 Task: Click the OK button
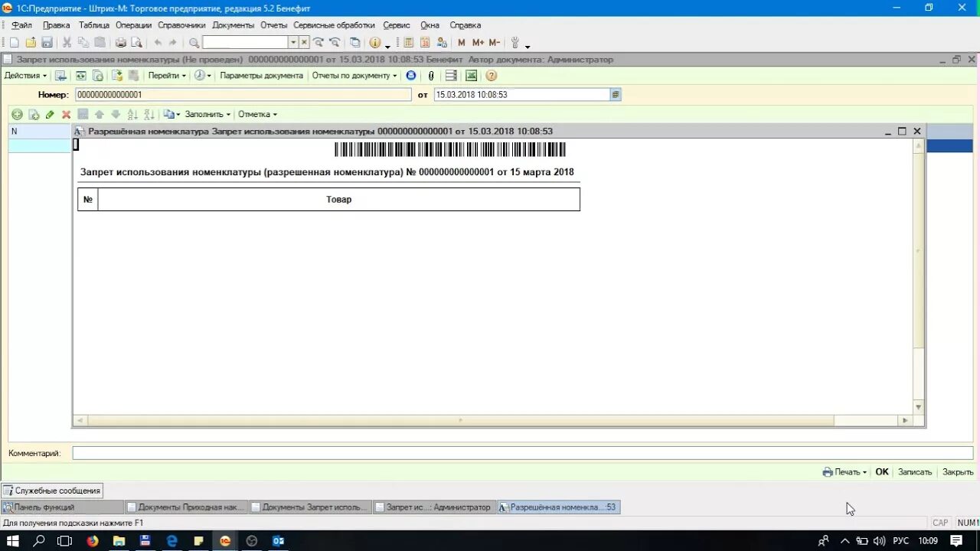(882, 472)
